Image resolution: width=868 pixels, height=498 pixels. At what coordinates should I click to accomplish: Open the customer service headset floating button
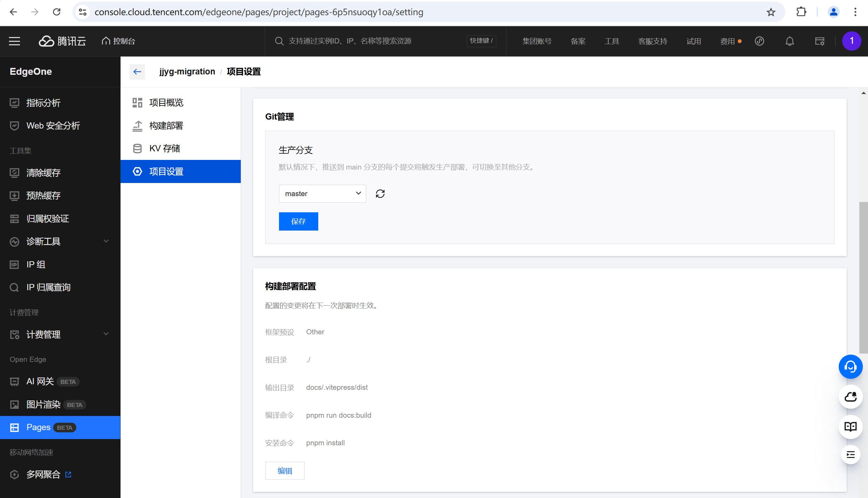pos(850,367)
